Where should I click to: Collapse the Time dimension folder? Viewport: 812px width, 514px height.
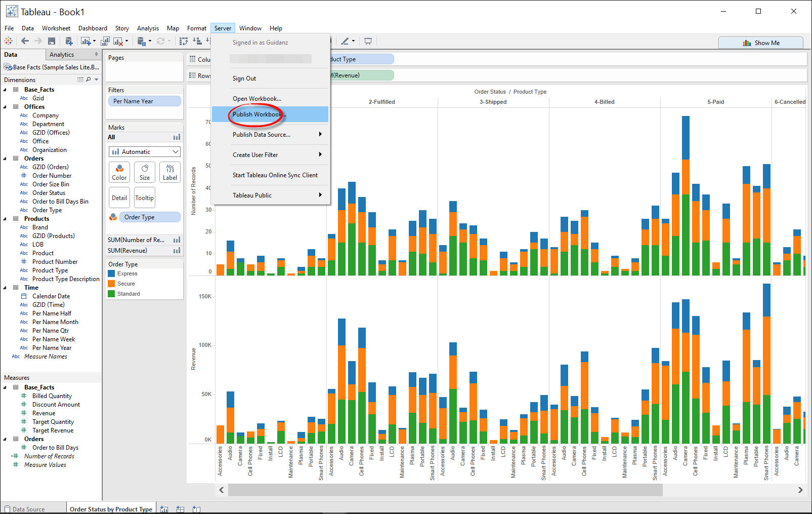coord(5,288)
